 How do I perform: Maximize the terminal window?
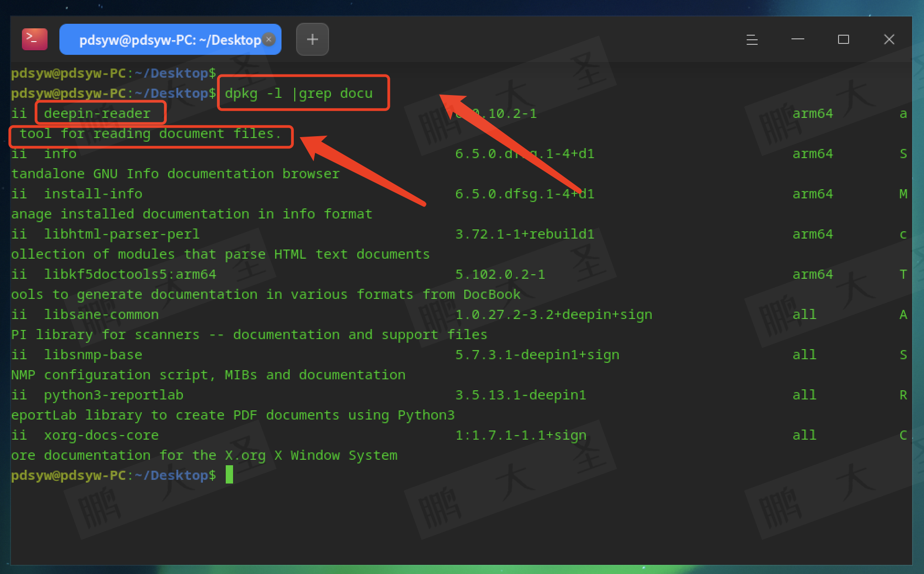(x=843, y=40)
